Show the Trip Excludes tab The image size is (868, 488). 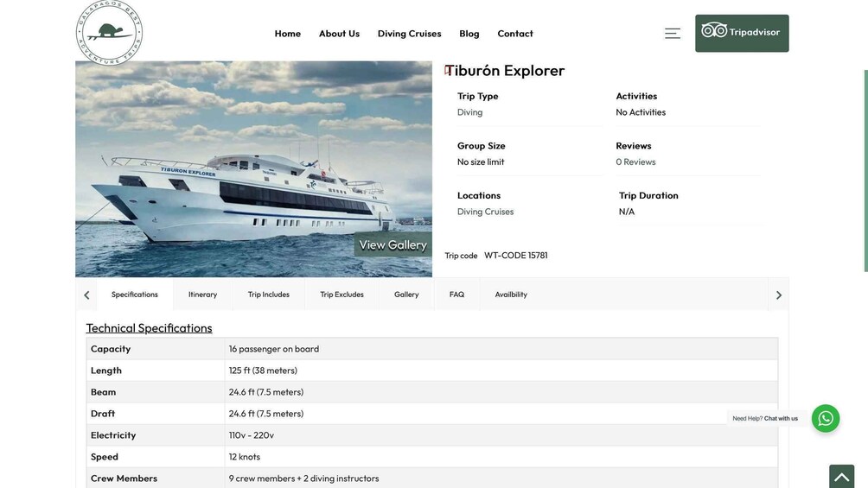click(x=341, y=295)
